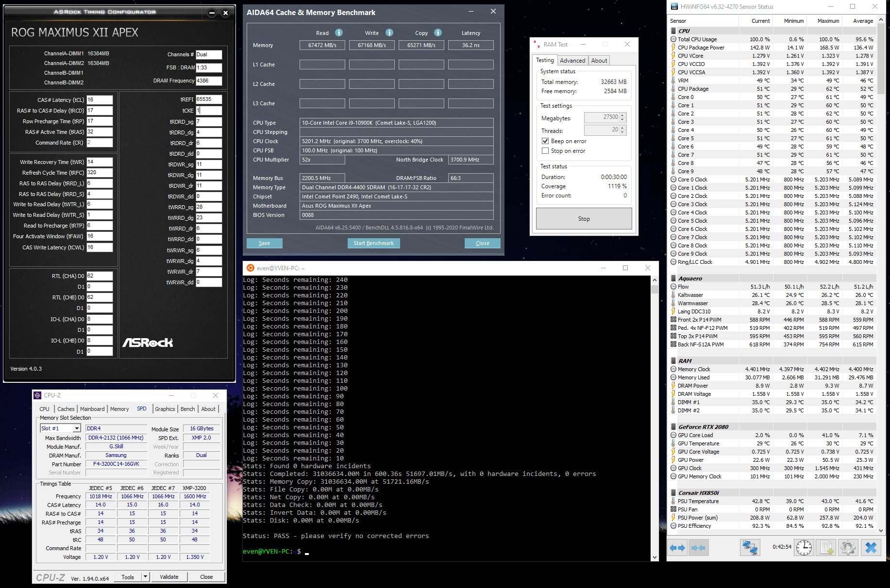This screenshot has height=588, width=890.
Task: Increase Threads value with up arrow
Action: pyautogui.click(x=623, y=128)
